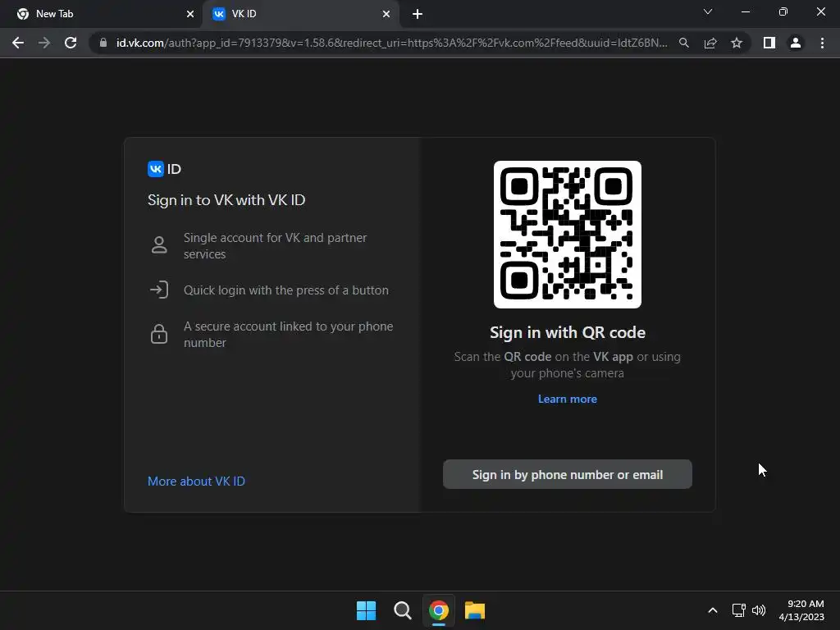Reload the VK ID page
Screen dimensions: 840x630
(x=71, y=43)
